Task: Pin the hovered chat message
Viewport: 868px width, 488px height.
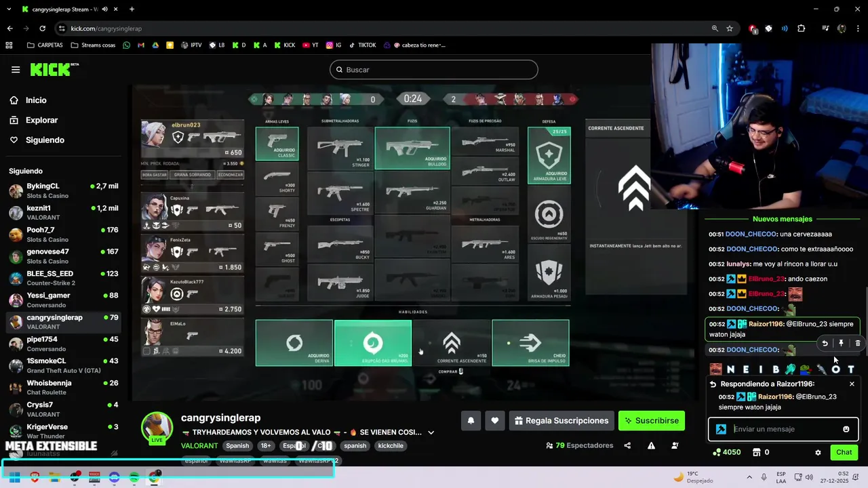Action: (841, 344)
